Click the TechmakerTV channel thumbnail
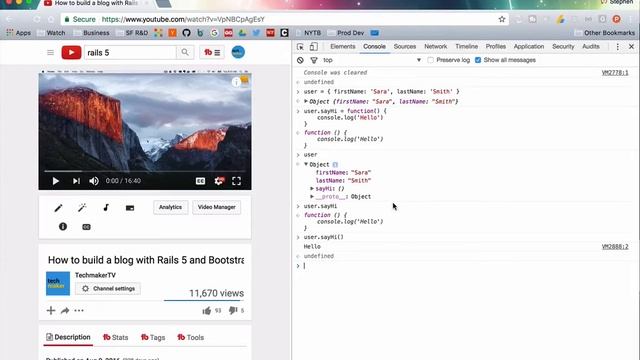 tap(58, 283)
